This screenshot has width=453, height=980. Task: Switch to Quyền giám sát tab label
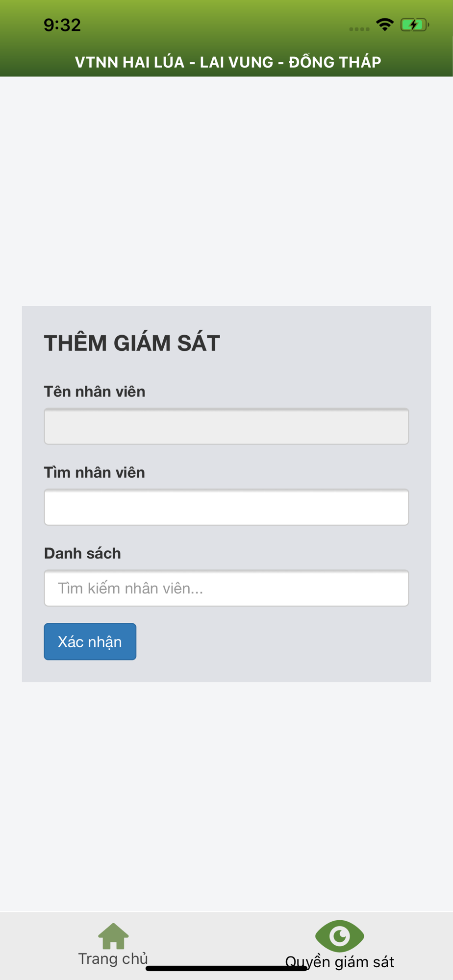click(339, 962)
